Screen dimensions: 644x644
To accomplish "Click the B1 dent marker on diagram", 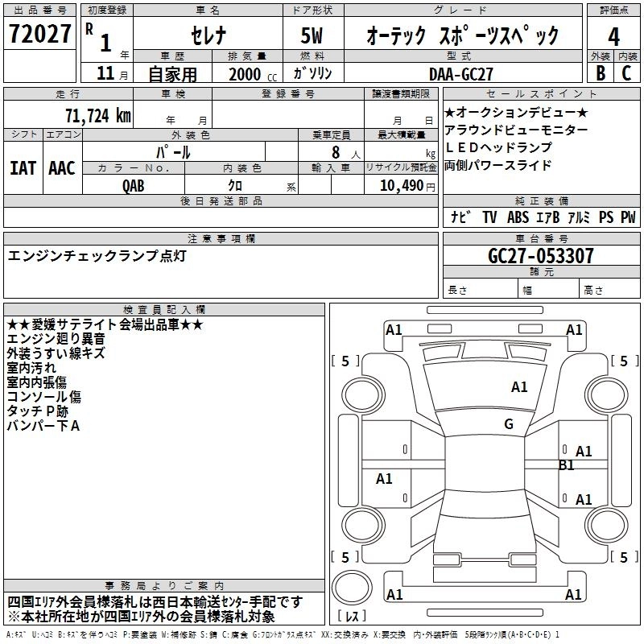I will (x=566, y=465).
